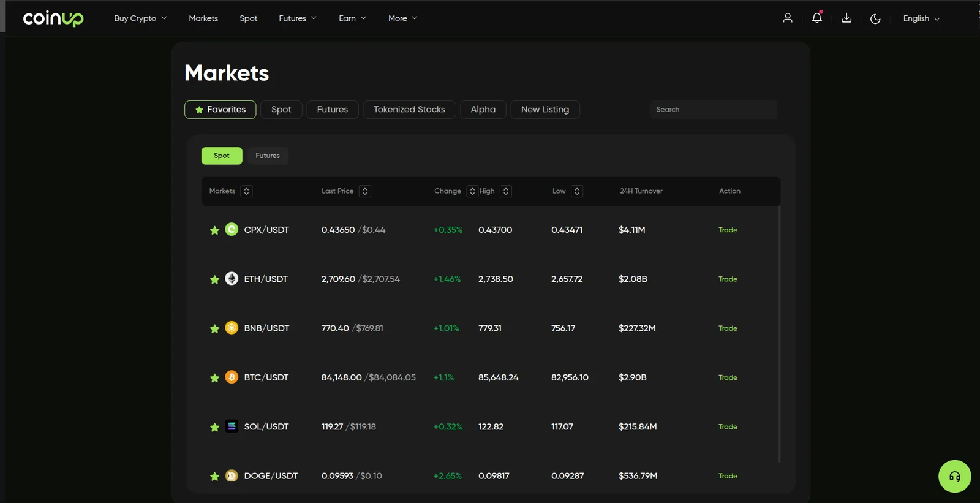Click the ETH coin icon
This screenshot has height=503, width=980.
coord(232,279)
